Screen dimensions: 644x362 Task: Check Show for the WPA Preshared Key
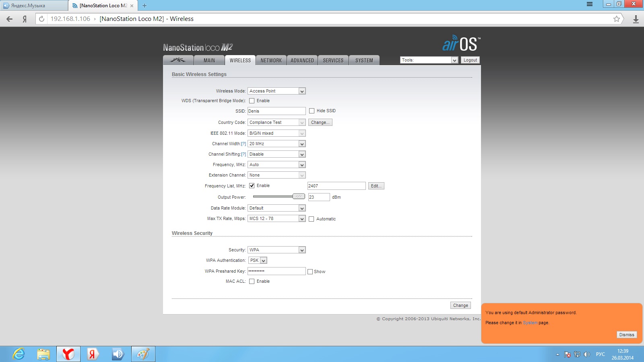pyautogui.click(x=310, y=272)
